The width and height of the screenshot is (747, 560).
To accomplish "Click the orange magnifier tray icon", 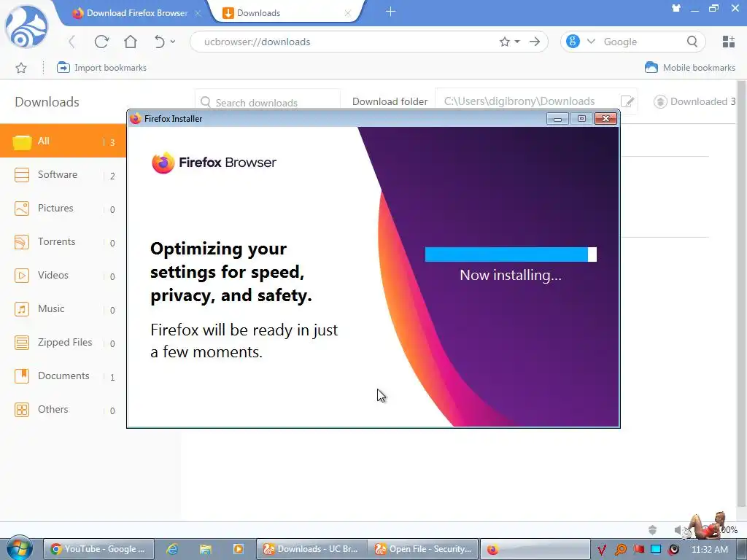I will [620, 550].
